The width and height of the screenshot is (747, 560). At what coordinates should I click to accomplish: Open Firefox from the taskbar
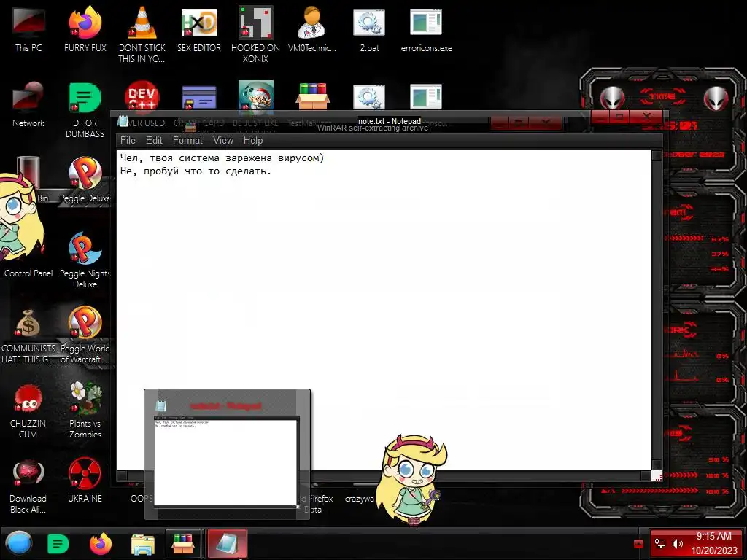tap(101, 544)
